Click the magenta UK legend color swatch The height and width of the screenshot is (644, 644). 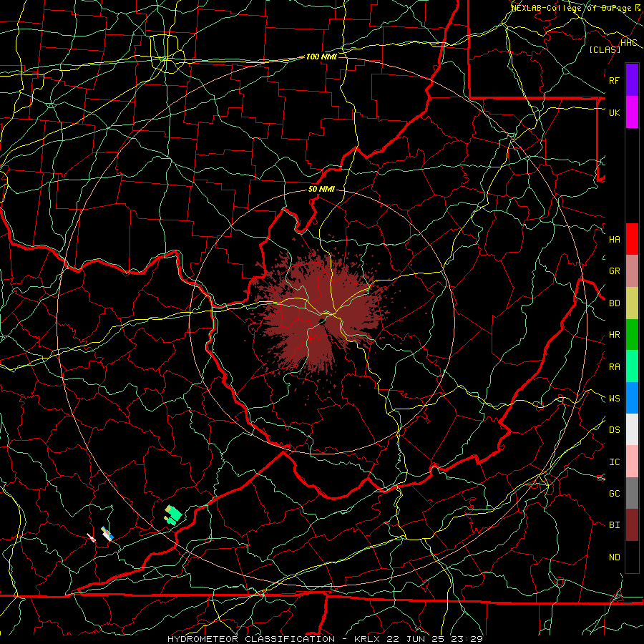[x=632, y=112]
